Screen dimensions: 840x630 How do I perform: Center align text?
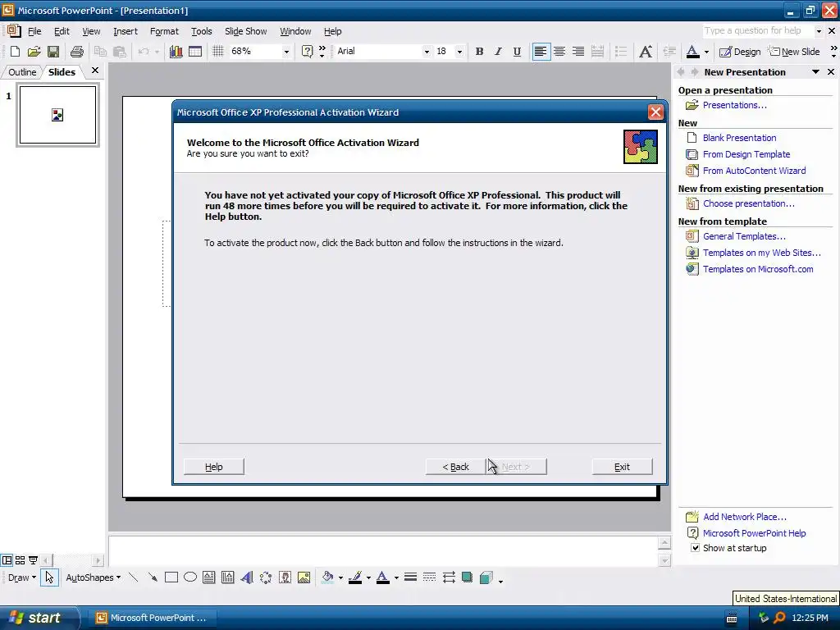tap(559, 52)
